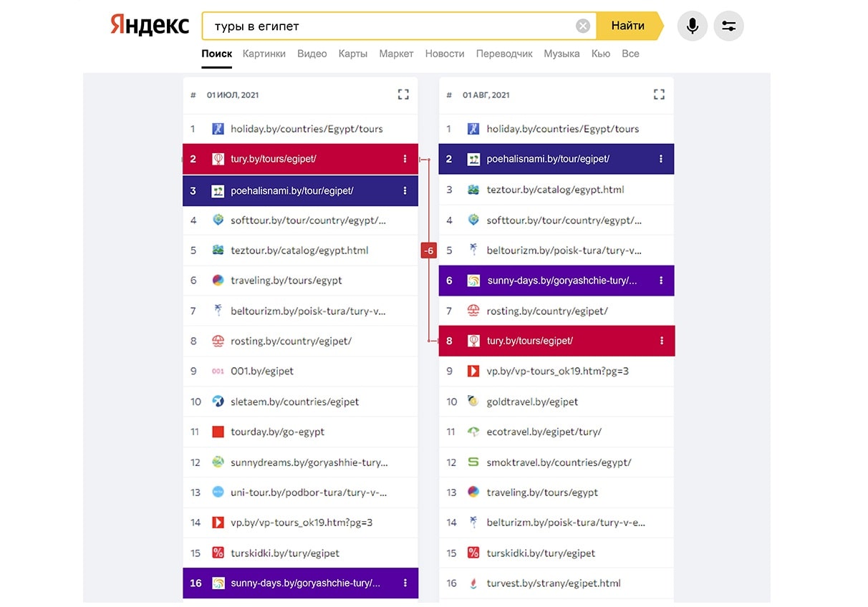
Task: Open search settings sliders icon
Action: point(729,26)
